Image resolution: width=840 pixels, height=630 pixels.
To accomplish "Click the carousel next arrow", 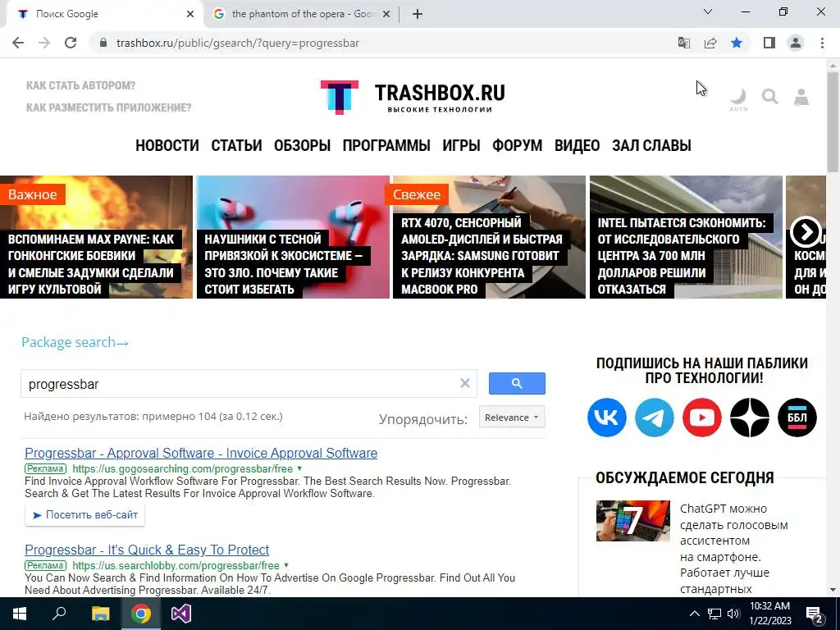I will point(806,232).
